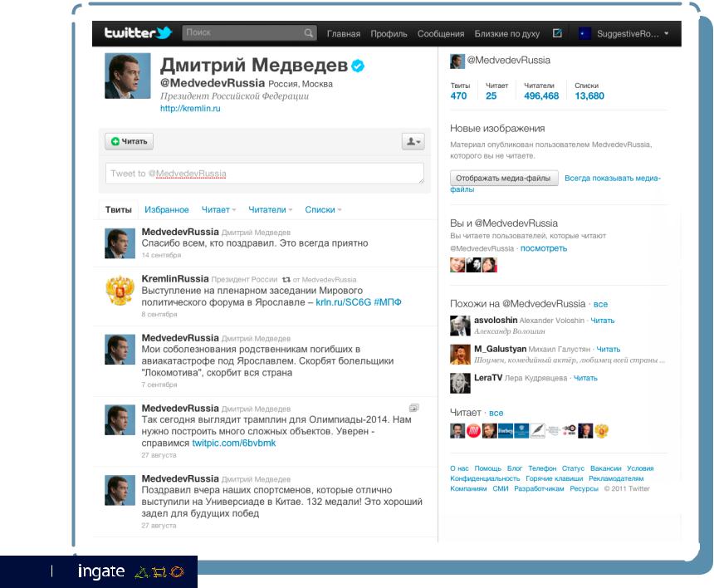Screen dimensions: 714x588
Task: Click the third mutual follower avatar
Action: (490, 265)
